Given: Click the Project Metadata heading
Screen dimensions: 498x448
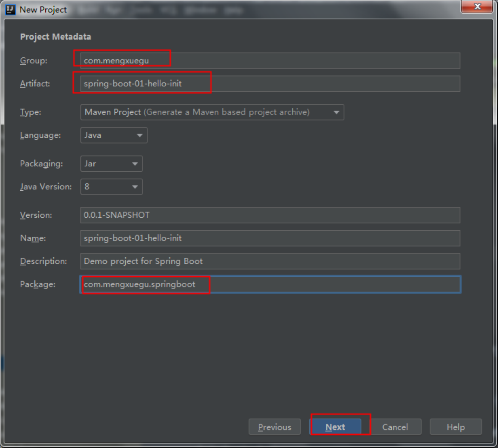Looking at the screenshot, I should 56,37.
